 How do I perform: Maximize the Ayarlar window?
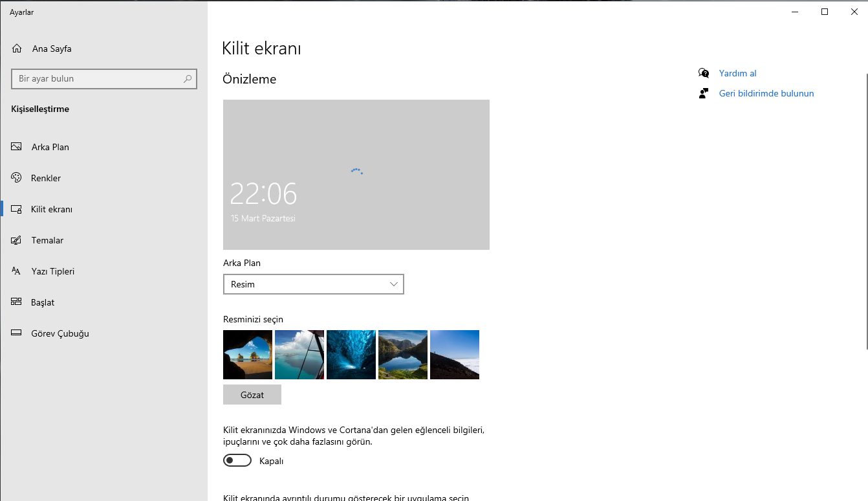[x=825, y=12]
